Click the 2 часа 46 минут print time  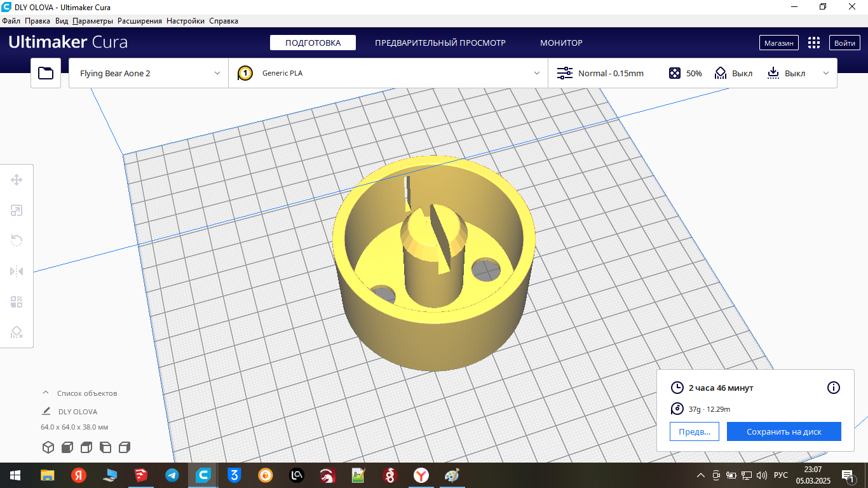point(721,388)
